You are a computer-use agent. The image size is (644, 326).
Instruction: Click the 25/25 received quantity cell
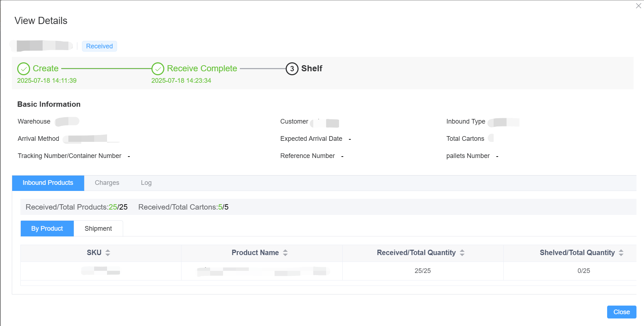[x=422, y=271]
